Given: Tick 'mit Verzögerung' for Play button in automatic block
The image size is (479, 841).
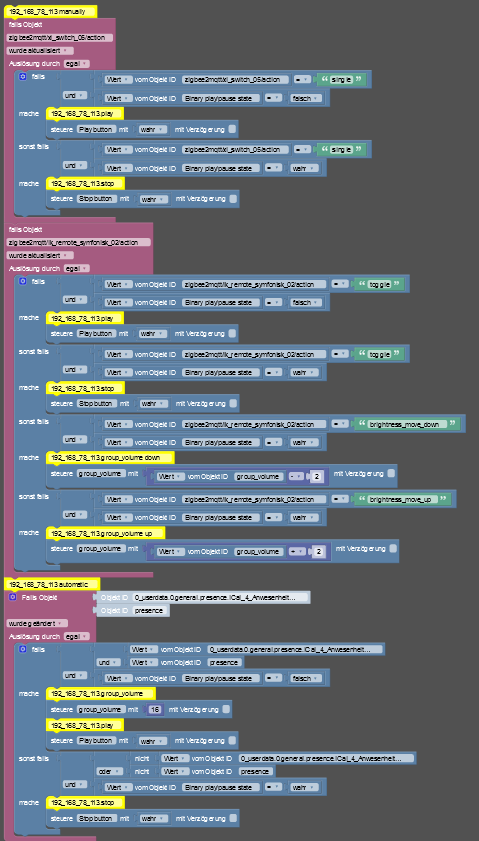Looking at the screenshot, I should click(x=232, y=740).
